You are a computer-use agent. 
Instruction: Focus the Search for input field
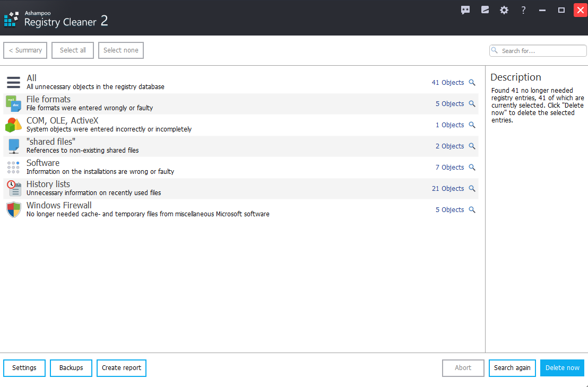[541, 51]
